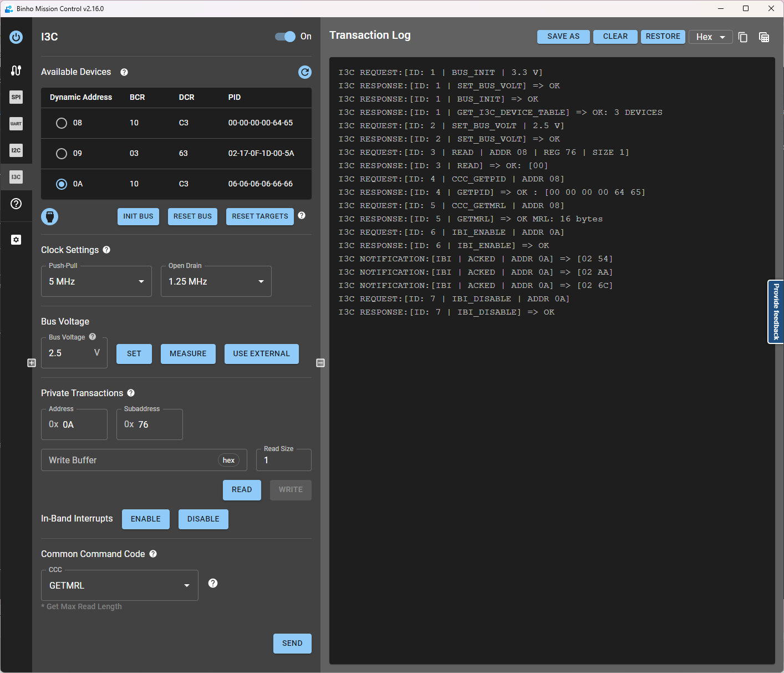Clear the Transaction Log
Image resolution: width=784 pixels, height=673 pixels.
point(615,37)
